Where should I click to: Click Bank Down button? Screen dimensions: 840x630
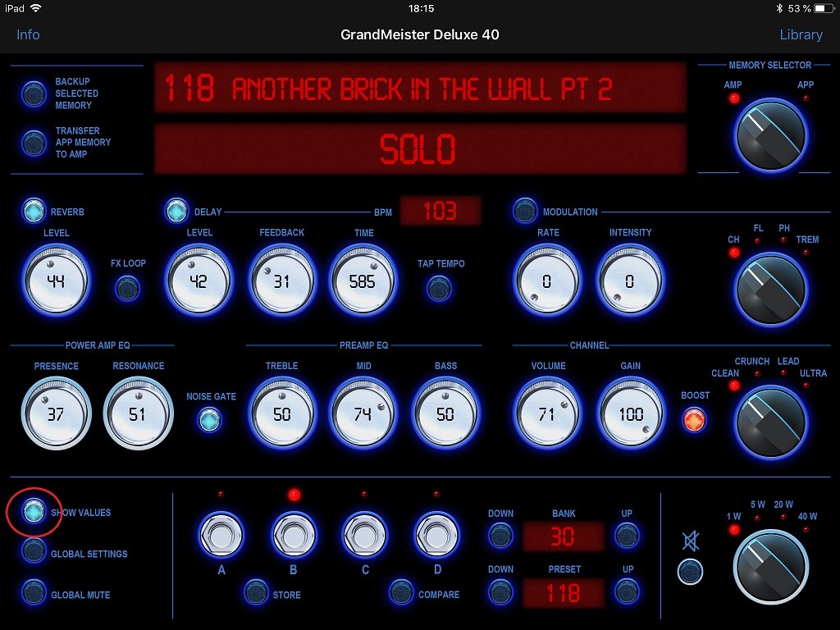501,535
